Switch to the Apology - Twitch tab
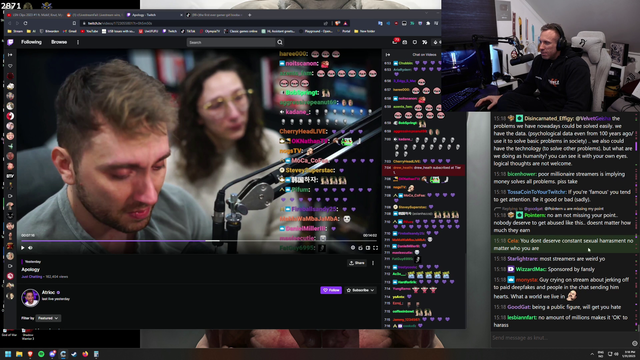The image size is (640, 360). (155, 15)
